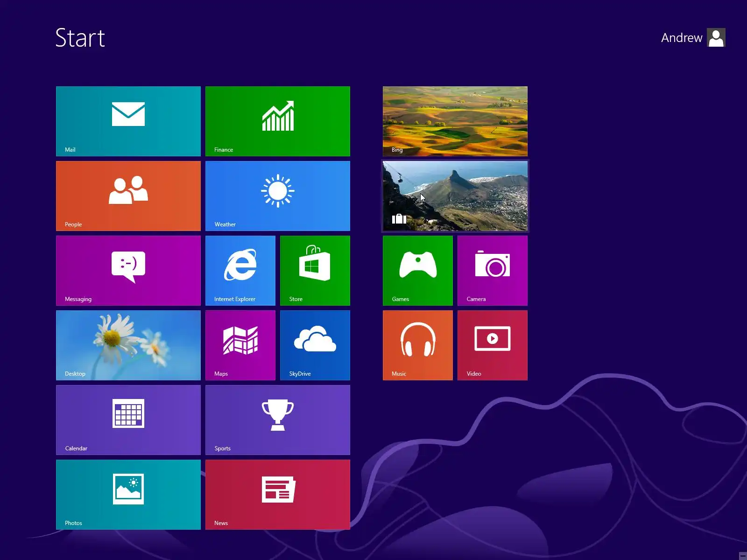Launch the Games controller tile
This screenshot has height=560, width=747.
tap(418, 271)
